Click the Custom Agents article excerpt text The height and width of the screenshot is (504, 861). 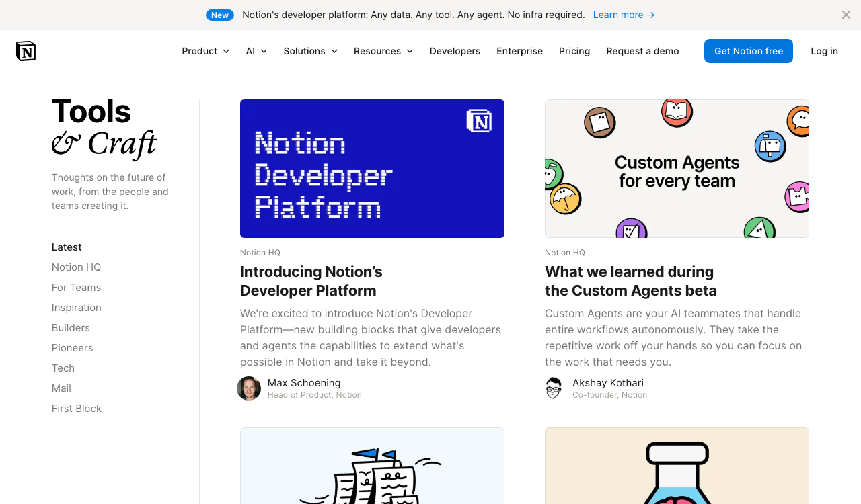(673, 337)
